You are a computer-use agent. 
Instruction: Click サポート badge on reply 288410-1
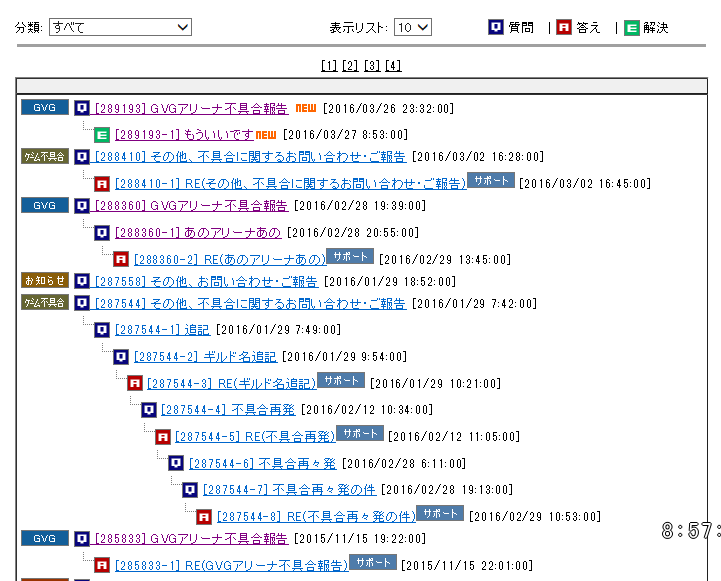click(x=491, y=180)
